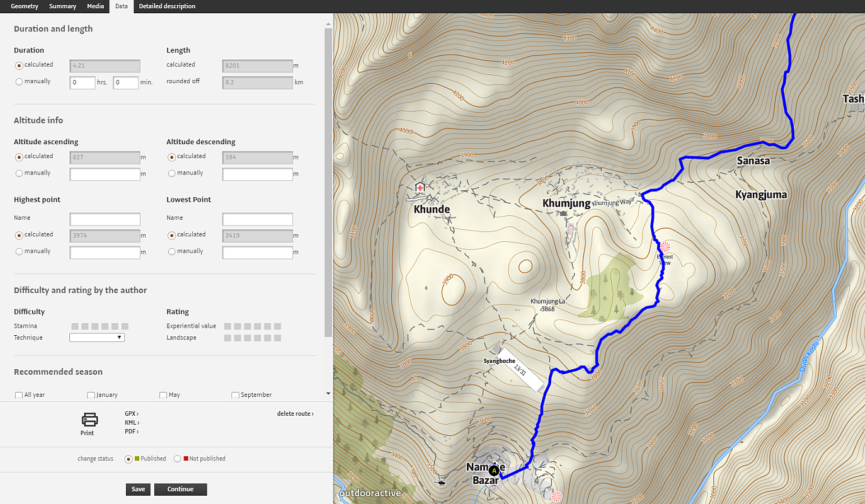Click the Syangboche airstrip runway symbol
The image size is (865, 504).
pos(520,369)
